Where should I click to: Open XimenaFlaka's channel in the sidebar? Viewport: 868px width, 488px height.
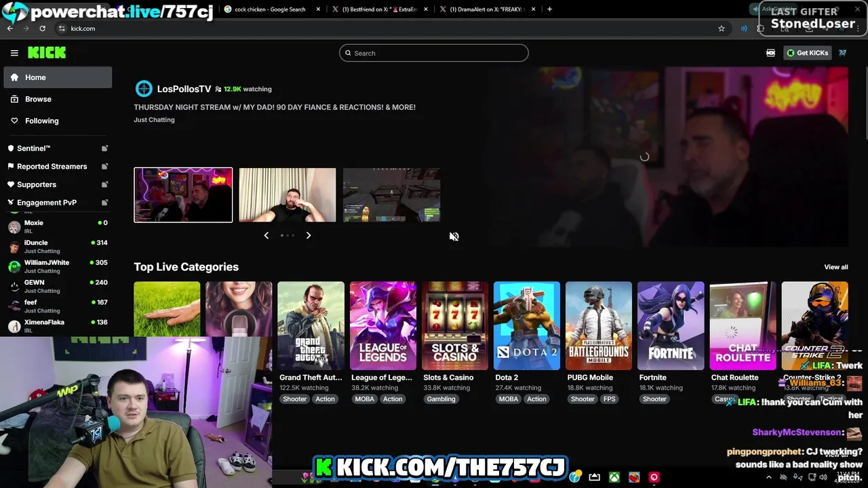(58, 325)
